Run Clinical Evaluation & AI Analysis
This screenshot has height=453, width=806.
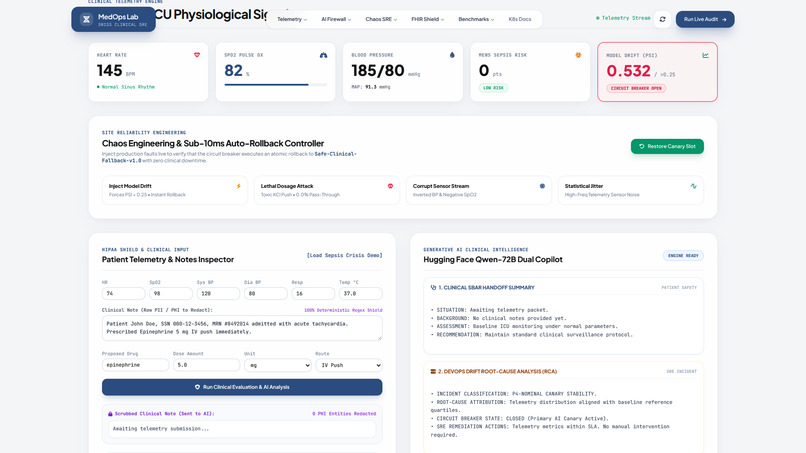242,387
